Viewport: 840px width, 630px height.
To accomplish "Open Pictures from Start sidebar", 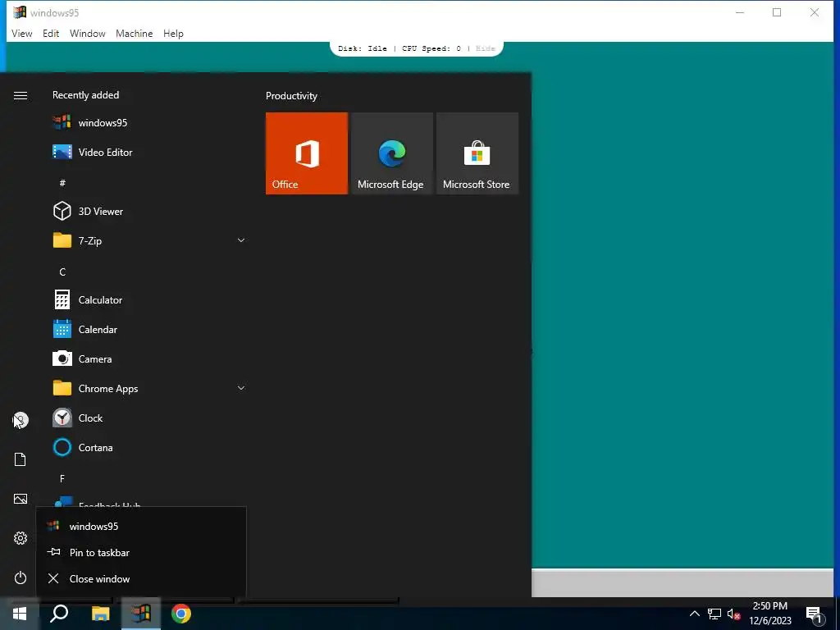I will (21, 499).
